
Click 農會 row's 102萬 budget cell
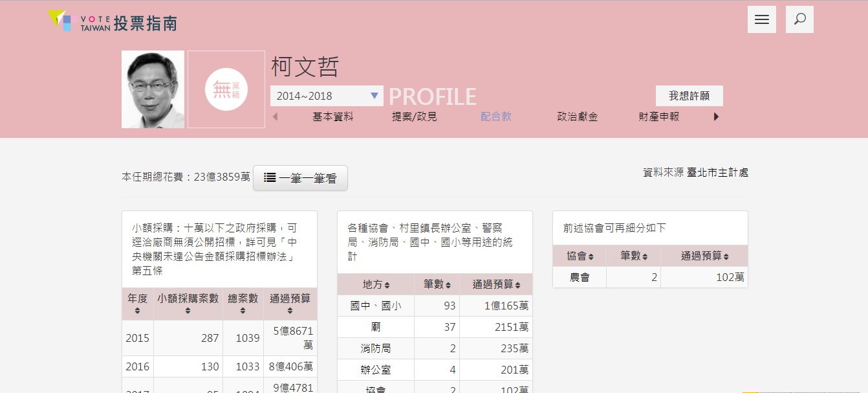click(x=704, y=277)
